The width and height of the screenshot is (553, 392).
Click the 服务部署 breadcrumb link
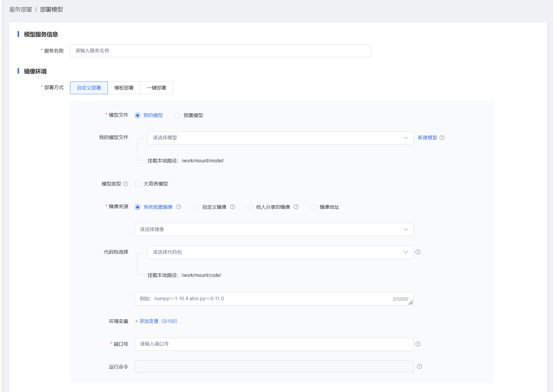tap(21, 10)
